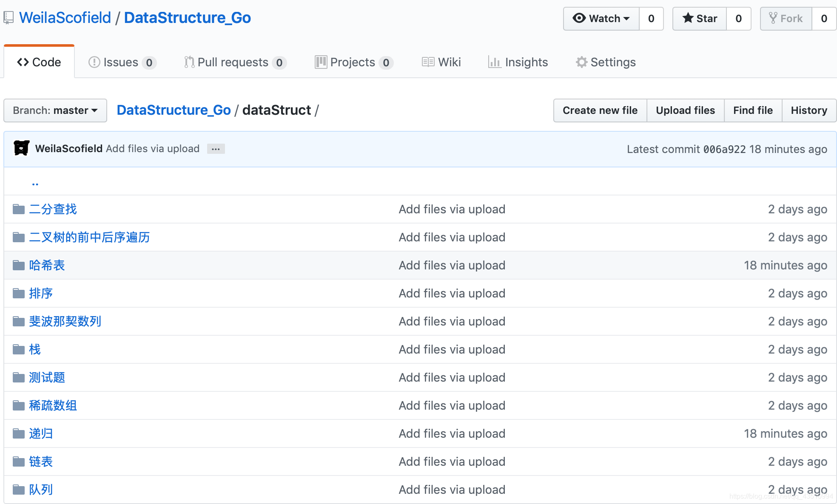
Task: Open DataStructure_Go repository title link
Action: pos(188,18)
